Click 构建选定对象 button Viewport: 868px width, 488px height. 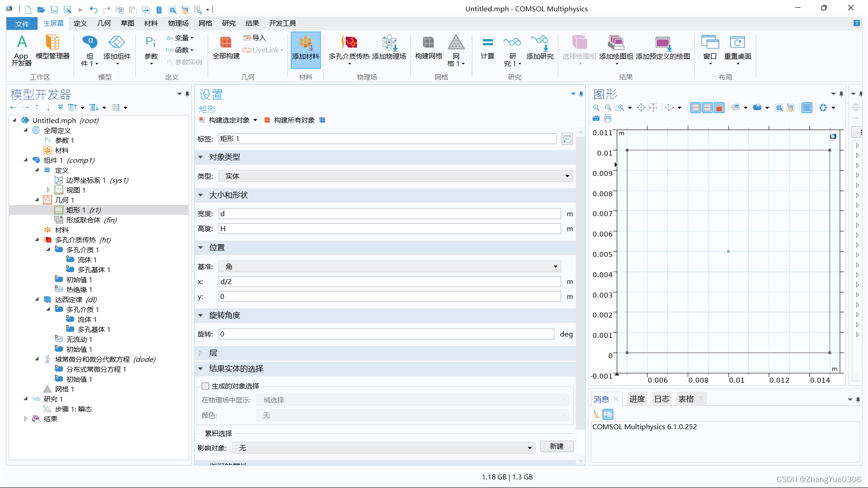[x=225, y=120]
